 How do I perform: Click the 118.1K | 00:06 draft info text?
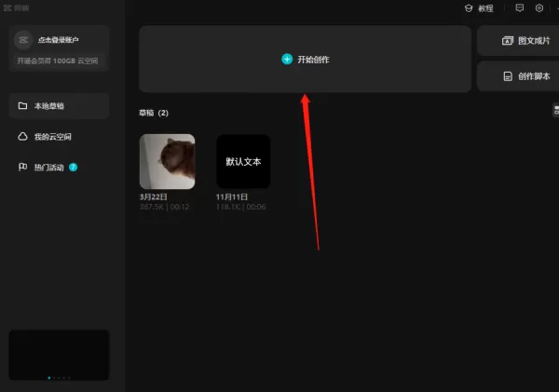(x=241, y=207)
